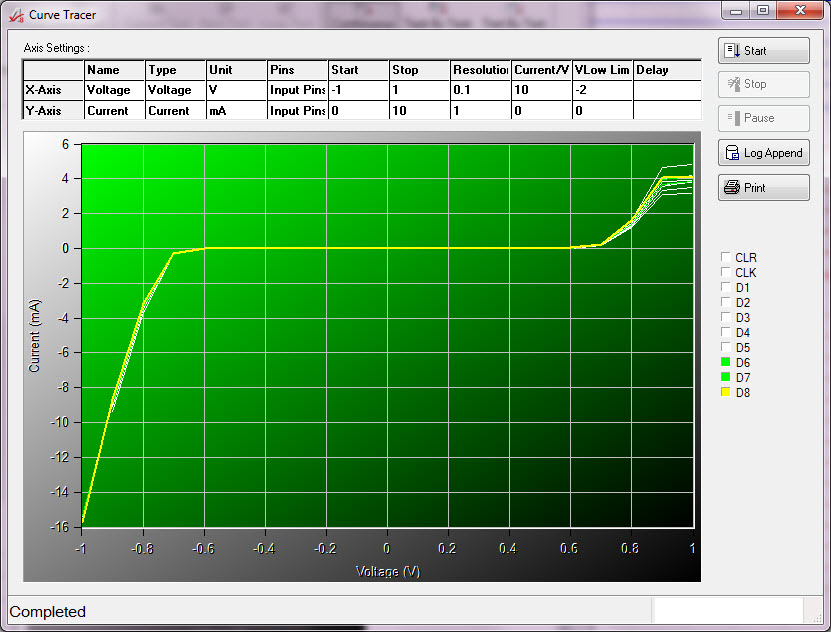
Task: Check the D1 pin checkbox
Action: coord(726,288)
